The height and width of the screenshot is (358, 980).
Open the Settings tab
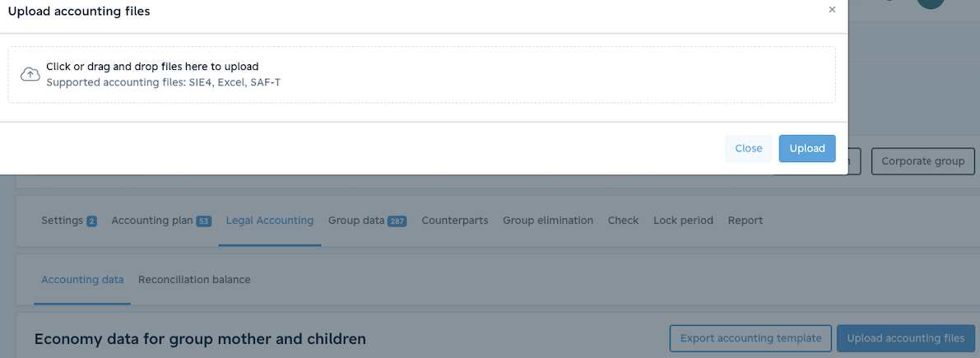tap(62, 221)
